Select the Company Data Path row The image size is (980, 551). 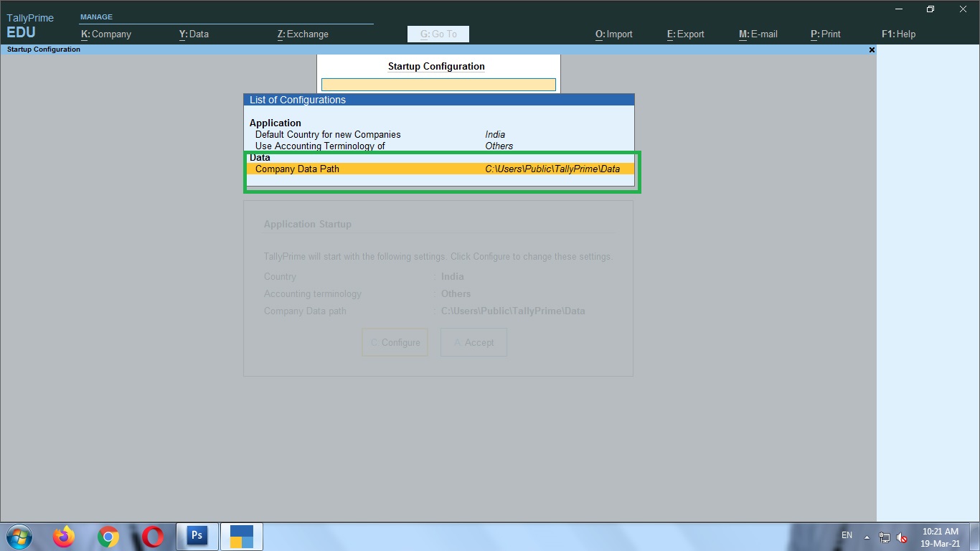tap(440, 169)
